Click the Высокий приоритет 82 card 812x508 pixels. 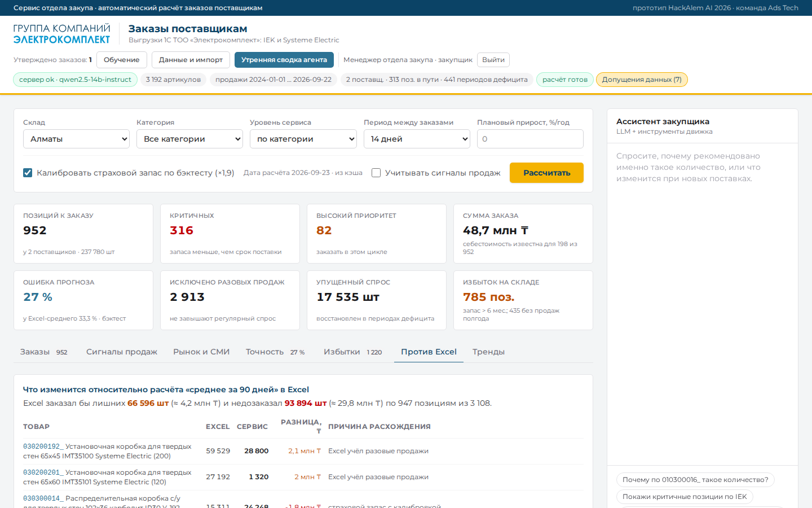[377, 234]
